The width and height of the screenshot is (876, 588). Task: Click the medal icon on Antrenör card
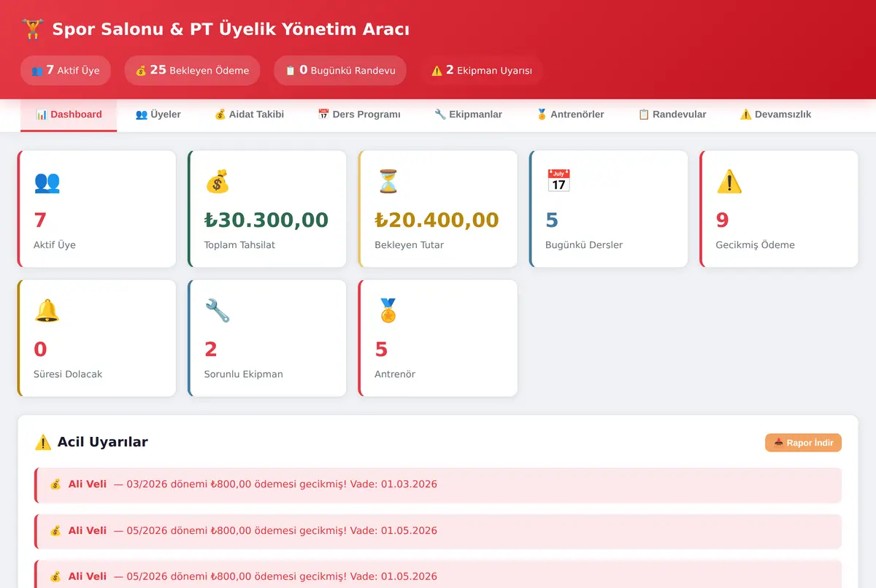[x=388, y=311]
